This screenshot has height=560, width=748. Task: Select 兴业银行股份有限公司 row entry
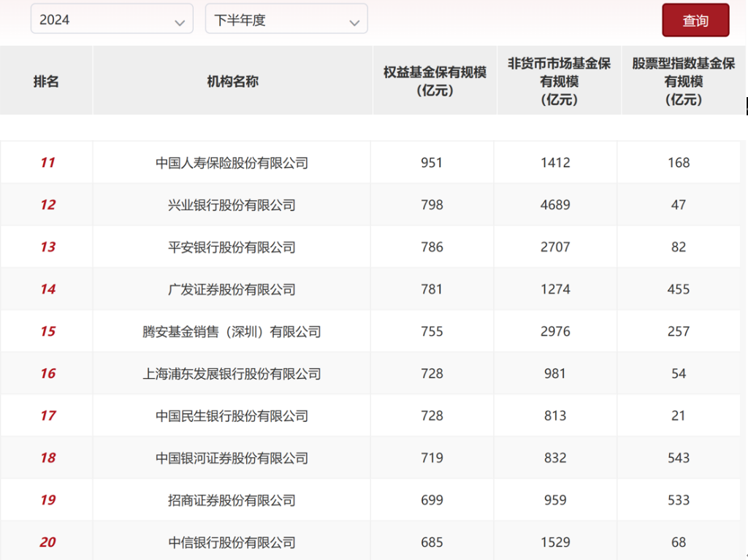point(232,204)
